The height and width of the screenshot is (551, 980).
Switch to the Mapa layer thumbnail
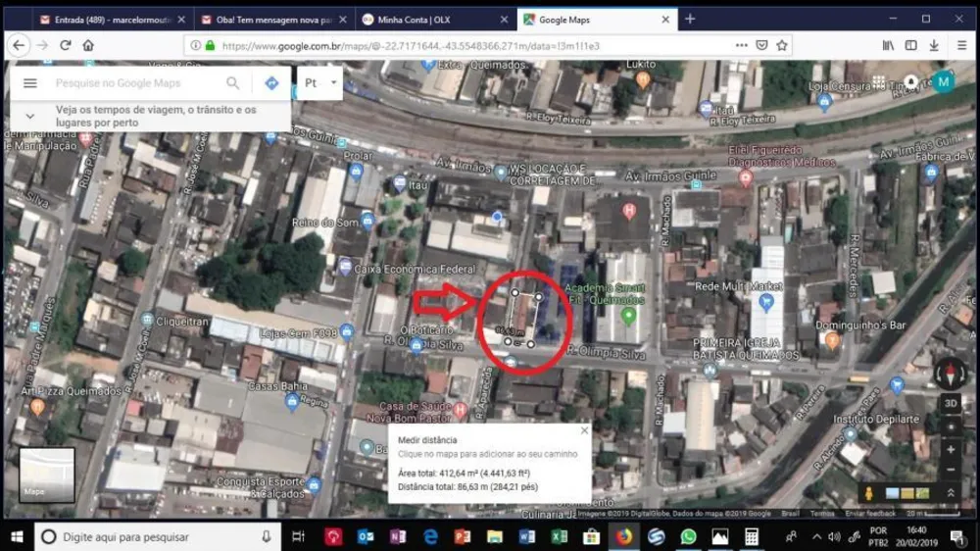point(47,475)
